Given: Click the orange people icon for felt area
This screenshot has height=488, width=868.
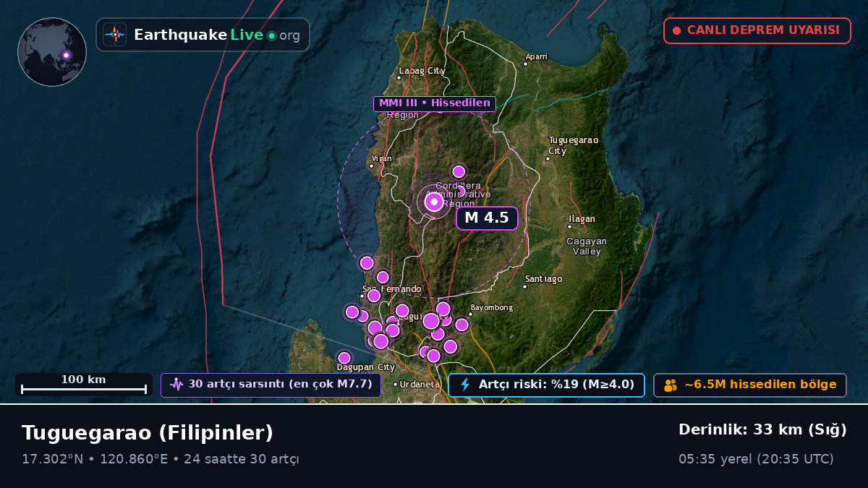Looking at the screenshot, I should tap(671, 385).
